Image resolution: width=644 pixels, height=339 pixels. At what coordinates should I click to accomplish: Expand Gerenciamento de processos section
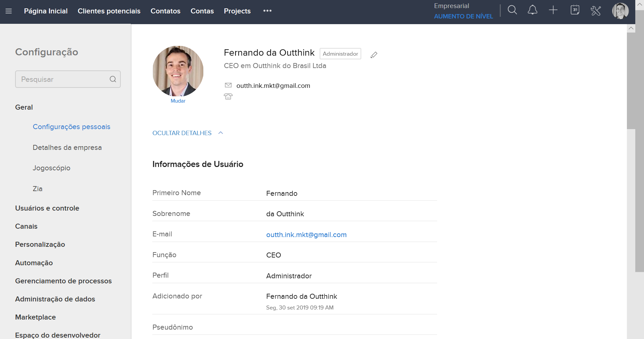63,281
